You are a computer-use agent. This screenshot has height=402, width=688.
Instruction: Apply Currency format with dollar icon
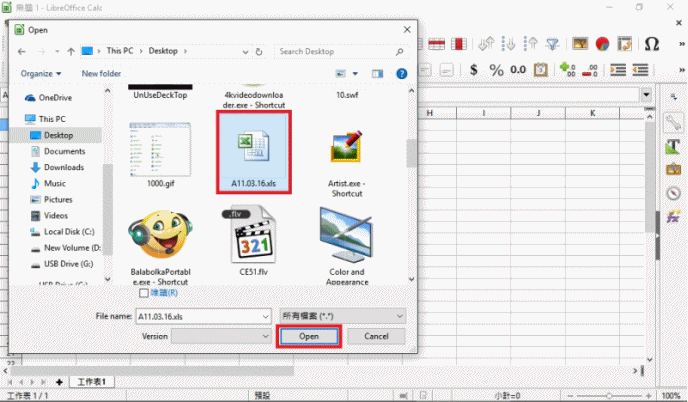tap(474, 69)
